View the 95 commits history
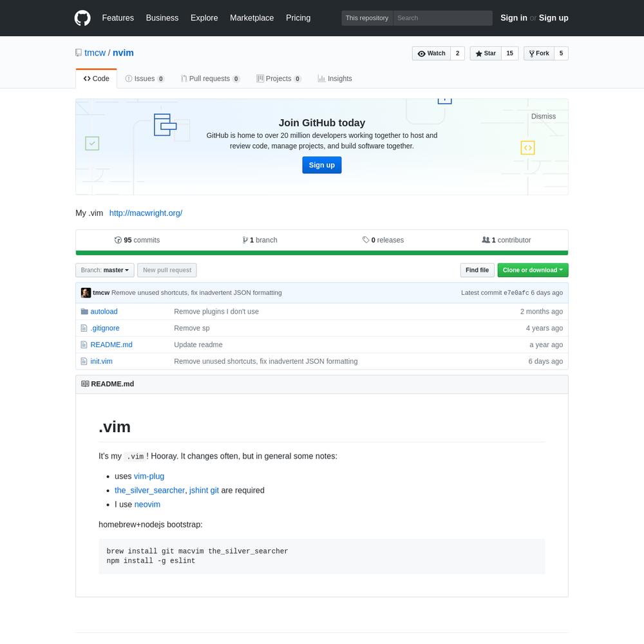Image resolution: width=644 pixels, height=644 pixels. pos(137,240)
